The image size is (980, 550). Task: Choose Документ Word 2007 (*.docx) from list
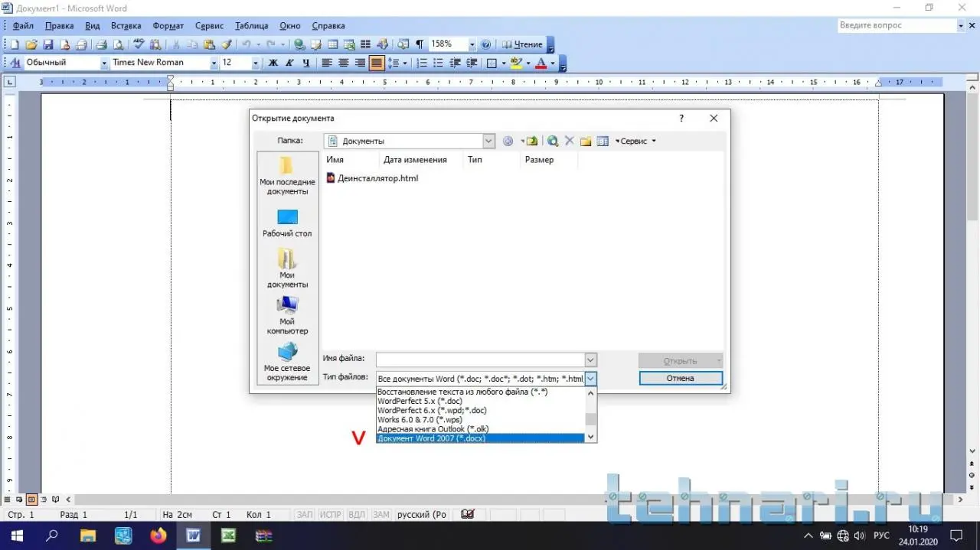[x=481, y=438]
